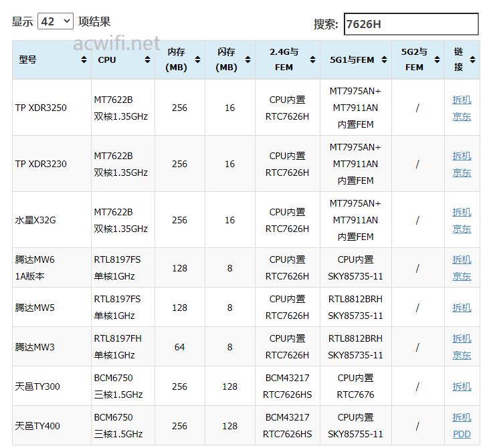Image resolution: width=493 pixels, height=448 pixels.
Task: Click RTL8197FH 单核1GHz CPU cell
Action: click(x=123, y=347)
